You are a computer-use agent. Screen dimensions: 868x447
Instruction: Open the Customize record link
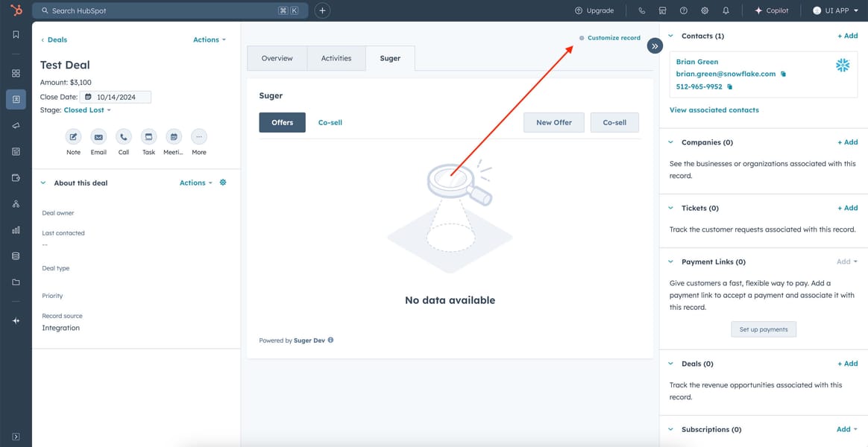point(613,38)
